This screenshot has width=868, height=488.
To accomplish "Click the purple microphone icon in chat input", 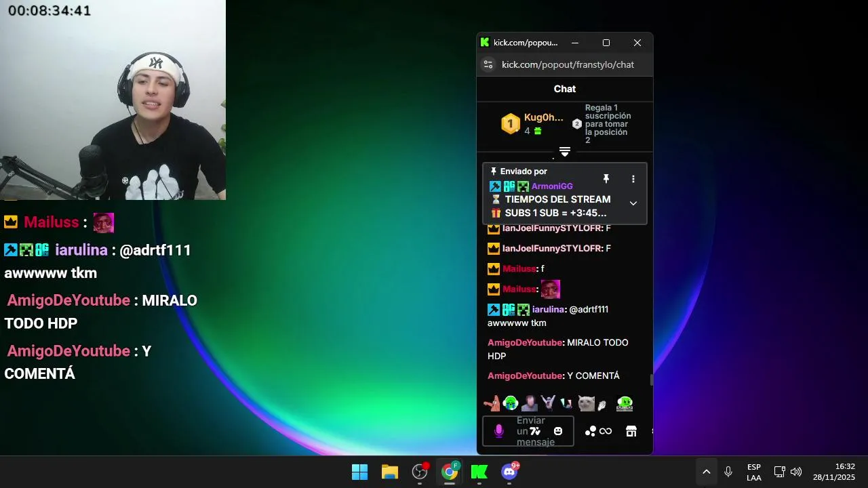I will point(499,431).
